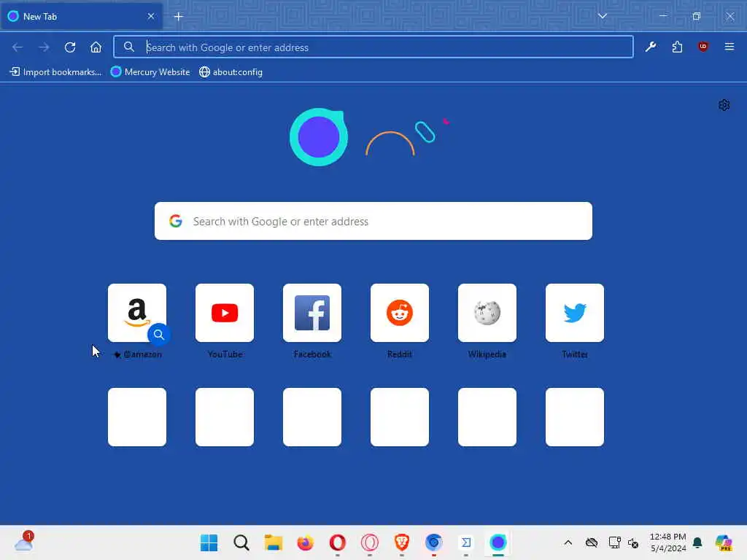Screen dimensions: 747x560
Task: Click the page search box with Google
Action: 373,221
